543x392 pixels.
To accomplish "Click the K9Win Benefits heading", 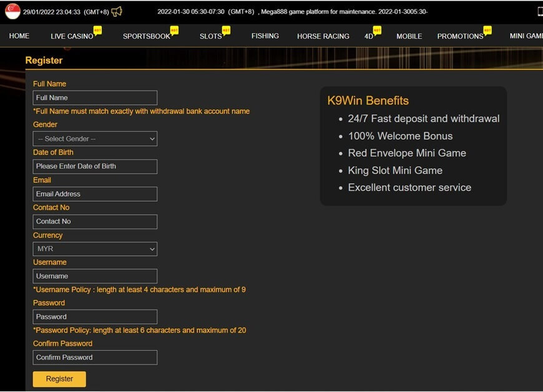I will pos(368,100).
